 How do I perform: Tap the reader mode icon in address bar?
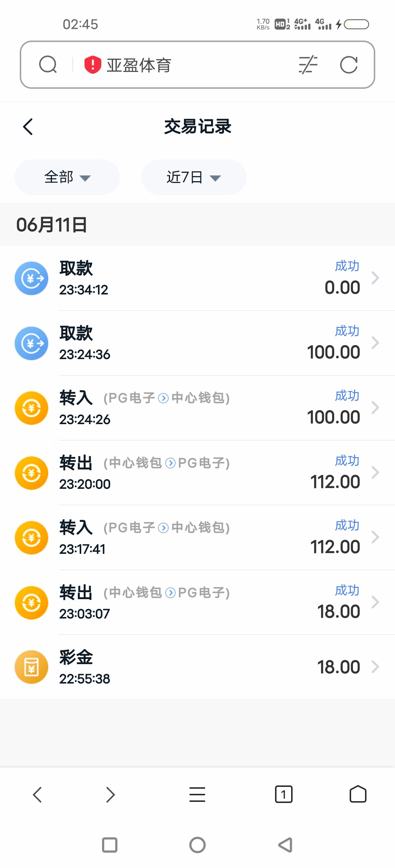(308, 65)
